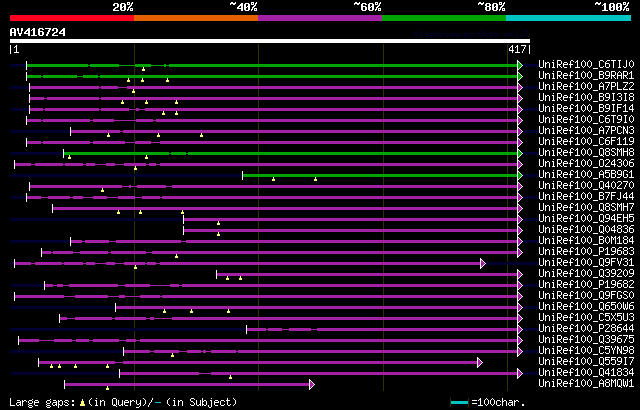
Task: Select the UniRef100_C5X5U3 label
Action: [586, 318]
